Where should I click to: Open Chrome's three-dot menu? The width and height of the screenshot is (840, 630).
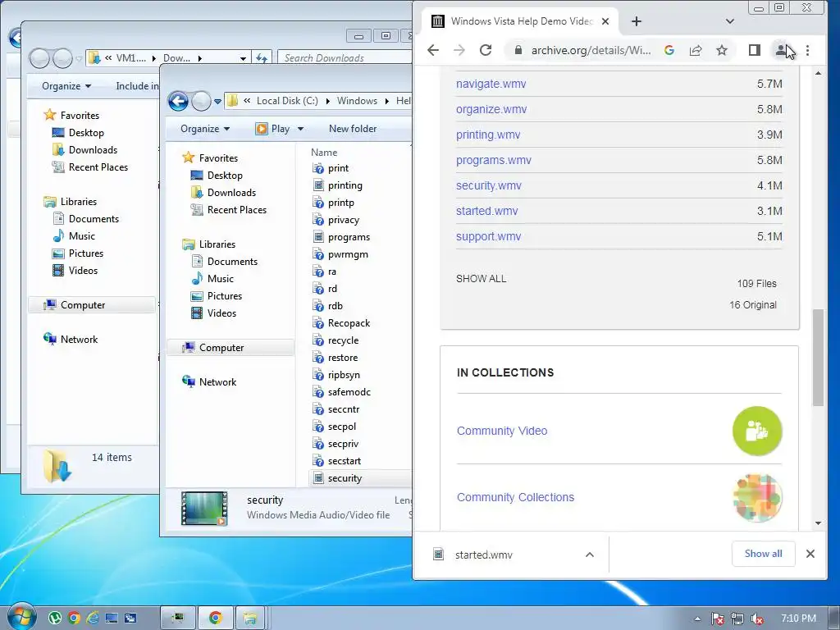[x=807, y=50]
